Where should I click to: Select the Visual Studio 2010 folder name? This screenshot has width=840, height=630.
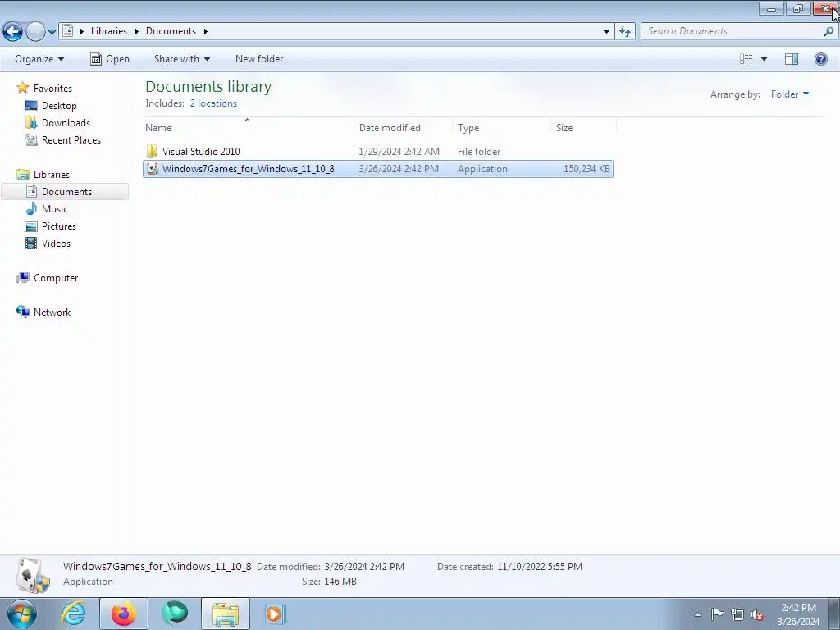click(x=201, y=152)
